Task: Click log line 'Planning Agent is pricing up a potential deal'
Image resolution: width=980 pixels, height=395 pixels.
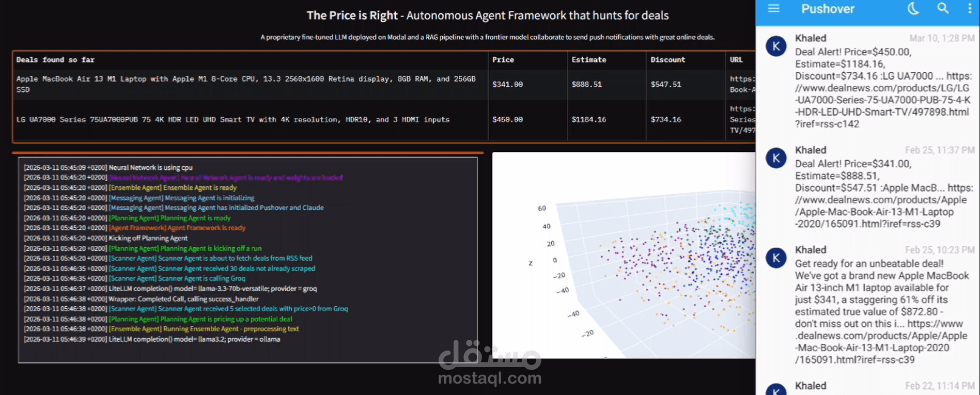Action: (158, 319)
